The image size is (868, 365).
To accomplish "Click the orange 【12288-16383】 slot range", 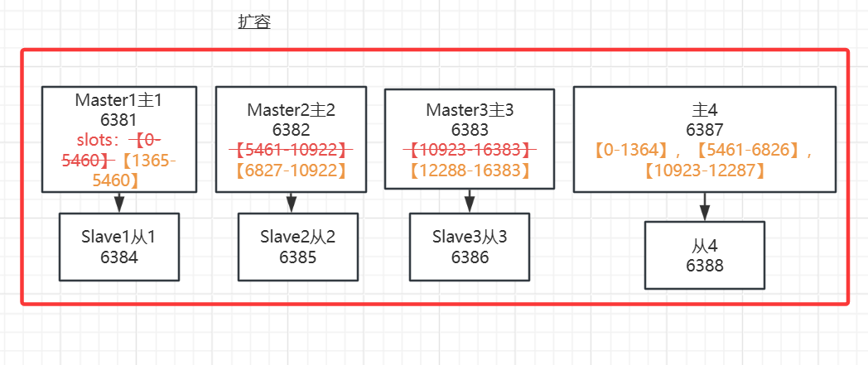I will pyautogui.click(x=470, y=169).
